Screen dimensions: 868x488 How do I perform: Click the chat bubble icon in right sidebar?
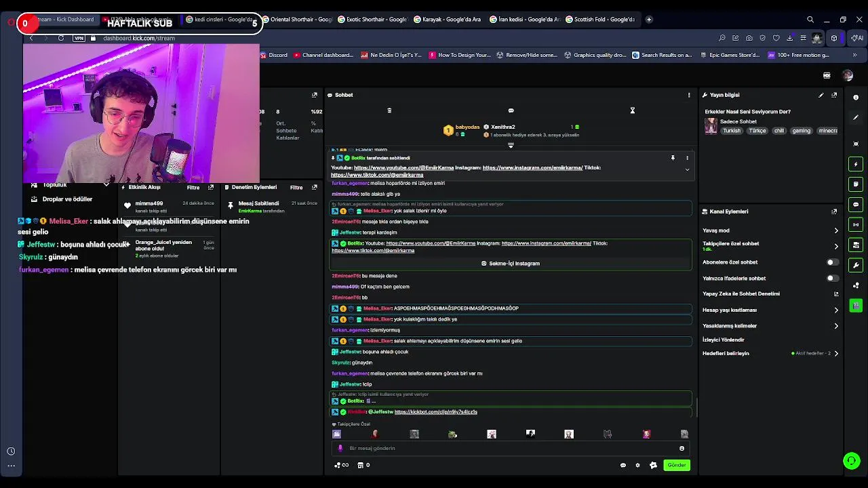(856, 204)
